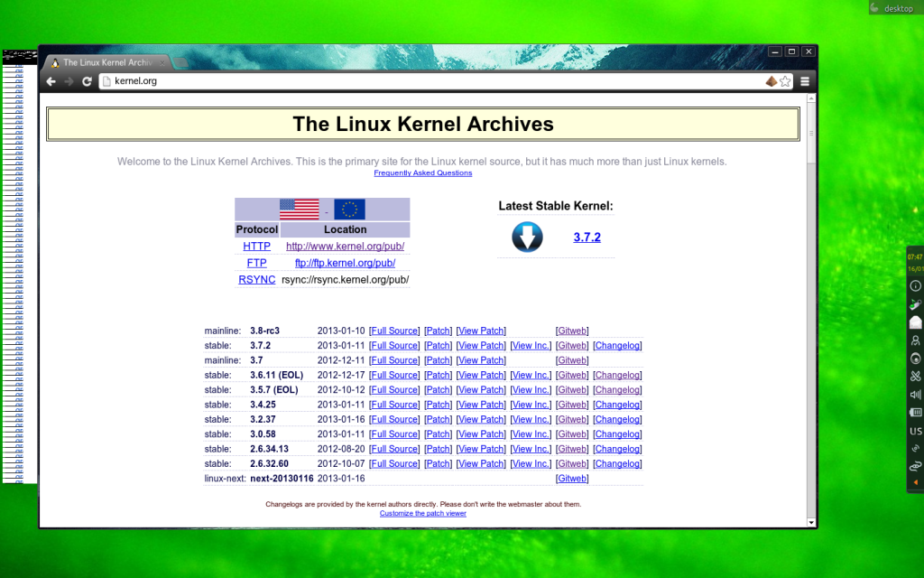Open a new tab with the blank tab button
This screenshot has width=924, height=578.
[181, 62]
